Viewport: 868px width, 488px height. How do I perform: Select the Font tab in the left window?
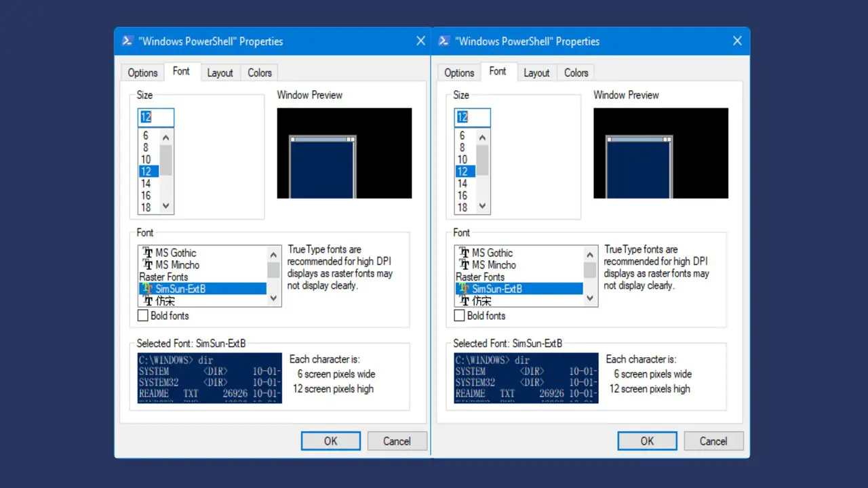[x=182, y=71]
